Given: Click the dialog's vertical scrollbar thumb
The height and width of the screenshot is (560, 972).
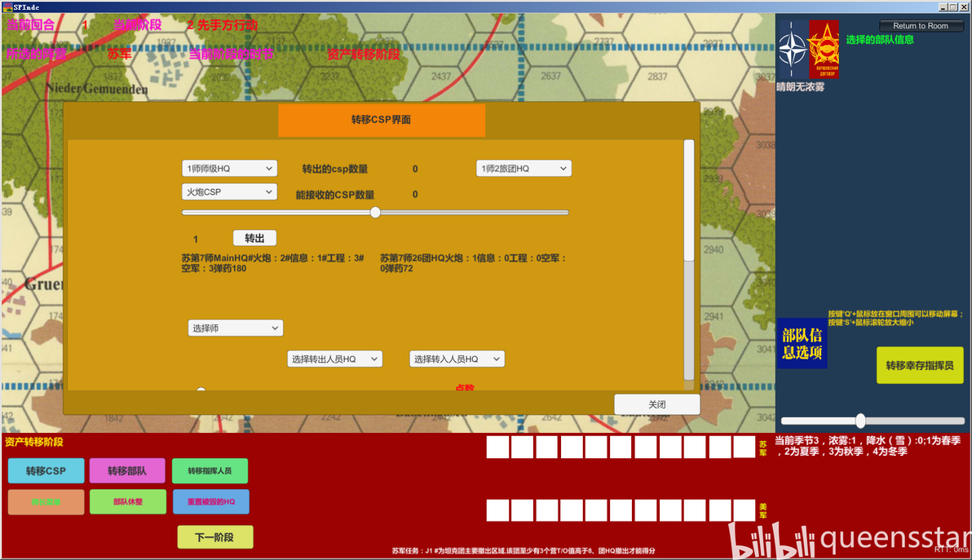Looking at the screenshot, I should [x=689, y=200].
